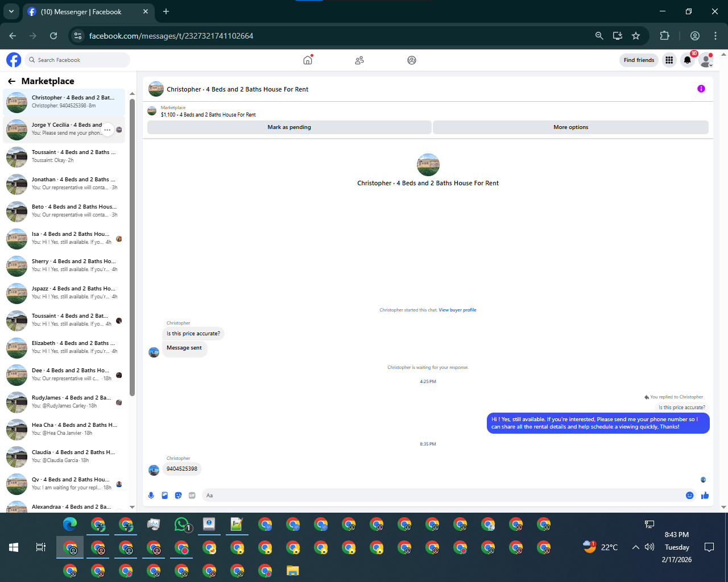Click the install app icon in address bar
This screenshot has width=728, height=582.
(618, 36)
